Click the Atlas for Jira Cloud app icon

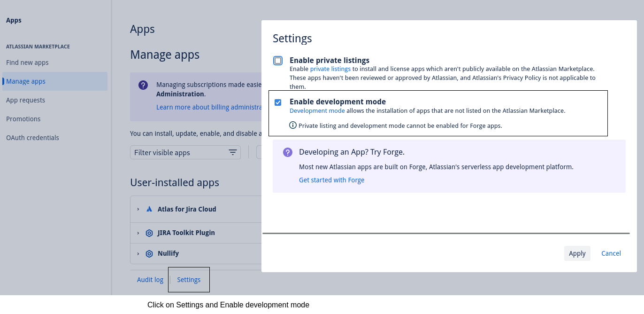[x=149, y=209]
